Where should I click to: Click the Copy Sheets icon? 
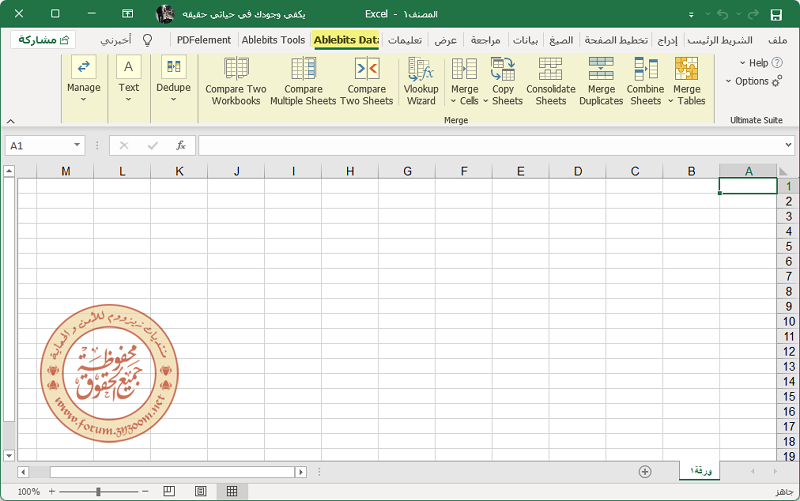tap(503, 69)
